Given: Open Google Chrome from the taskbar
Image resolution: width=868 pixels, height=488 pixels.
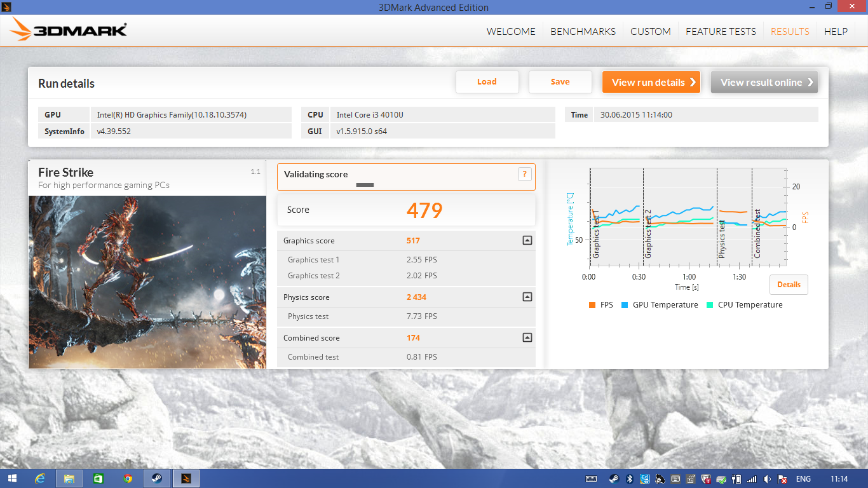Looking at the screenshot, I should pyautogui.click(x=128, y=478).
